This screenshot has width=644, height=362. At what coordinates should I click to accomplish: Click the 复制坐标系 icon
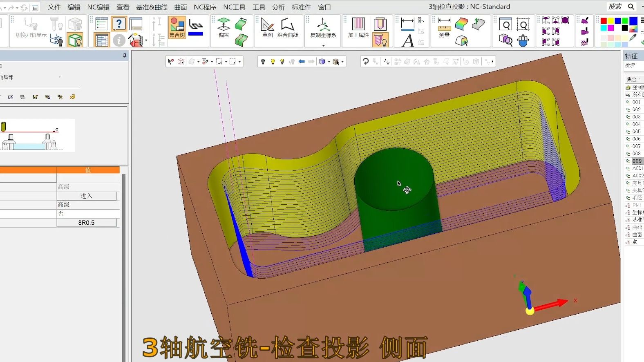[x=323, y=27]
